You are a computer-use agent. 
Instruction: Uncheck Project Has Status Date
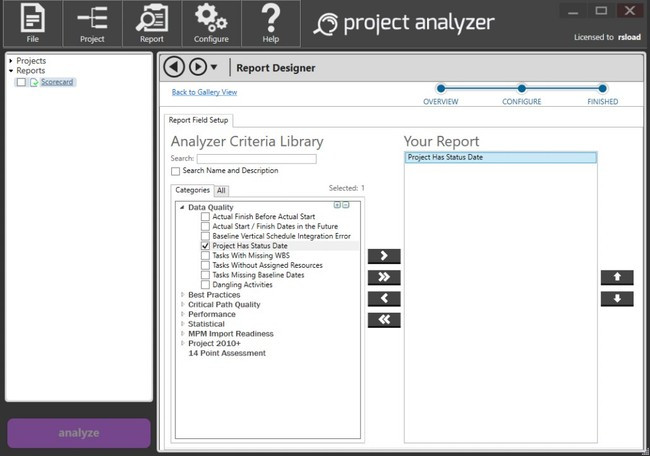(x=206, y=245)
